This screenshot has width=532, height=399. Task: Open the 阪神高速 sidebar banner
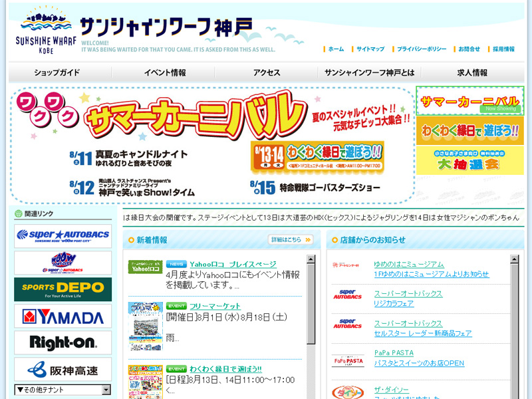pyautogui.click(x=63, y=370)
